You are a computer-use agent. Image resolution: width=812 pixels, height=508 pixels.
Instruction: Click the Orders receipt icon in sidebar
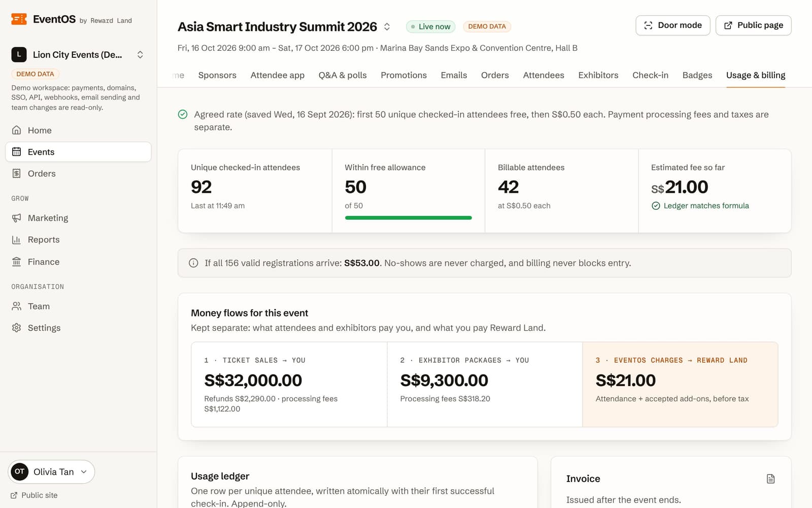click(17, 173)
